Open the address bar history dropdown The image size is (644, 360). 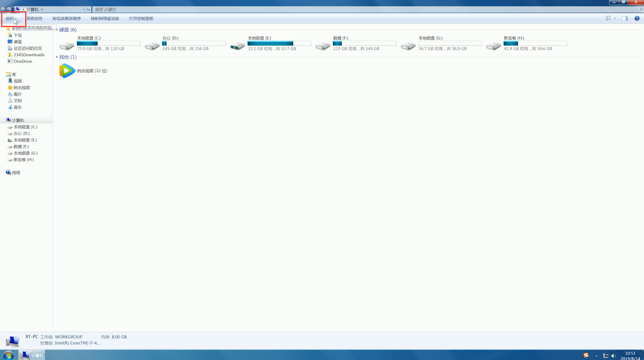84,9
